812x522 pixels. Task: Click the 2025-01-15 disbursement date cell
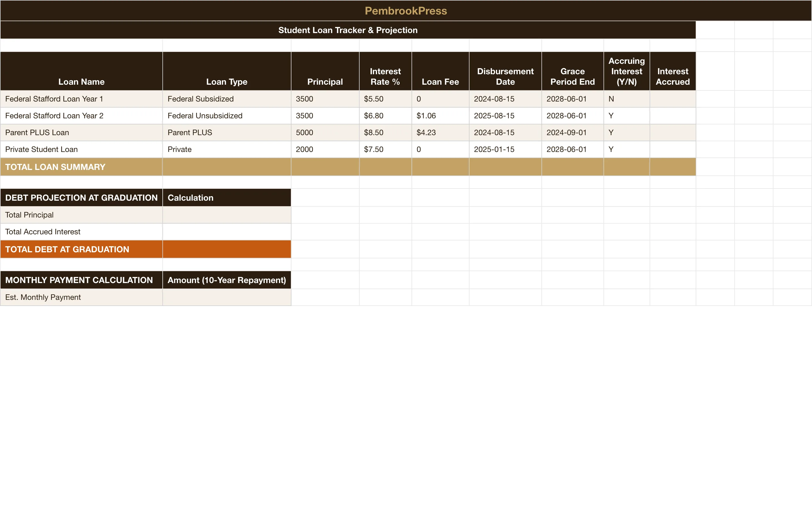point(505,149)
